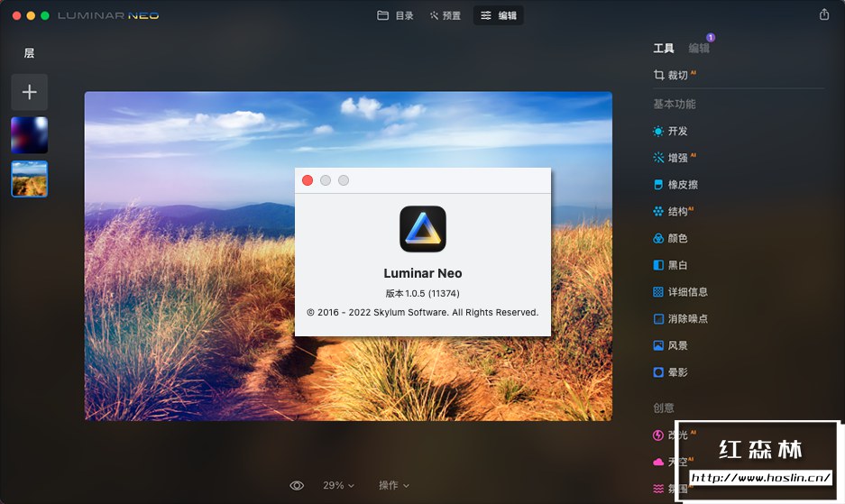Select the 裁切 crop tool
The image size is (845, 504).
pos(675,75)
